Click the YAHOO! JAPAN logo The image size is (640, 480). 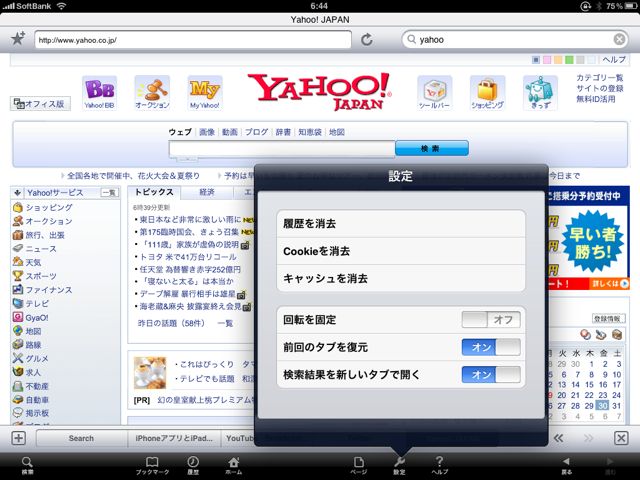(320, 92)
